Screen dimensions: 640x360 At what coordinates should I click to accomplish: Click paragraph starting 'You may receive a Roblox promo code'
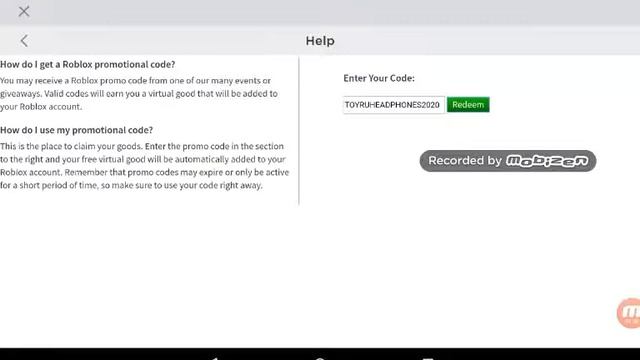pos(139,93)
